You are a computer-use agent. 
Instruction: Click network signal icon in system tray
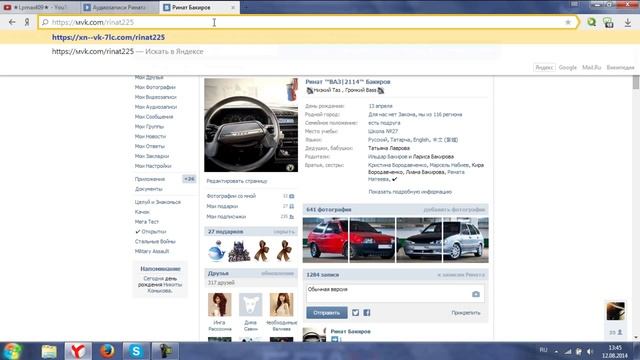568,351
